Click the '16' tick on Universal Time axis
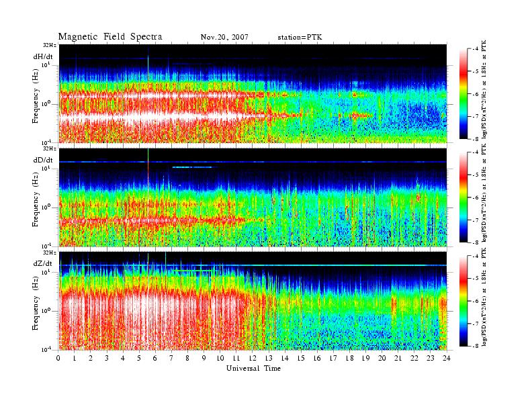This screenshot has height=411, width=532. 317,358
